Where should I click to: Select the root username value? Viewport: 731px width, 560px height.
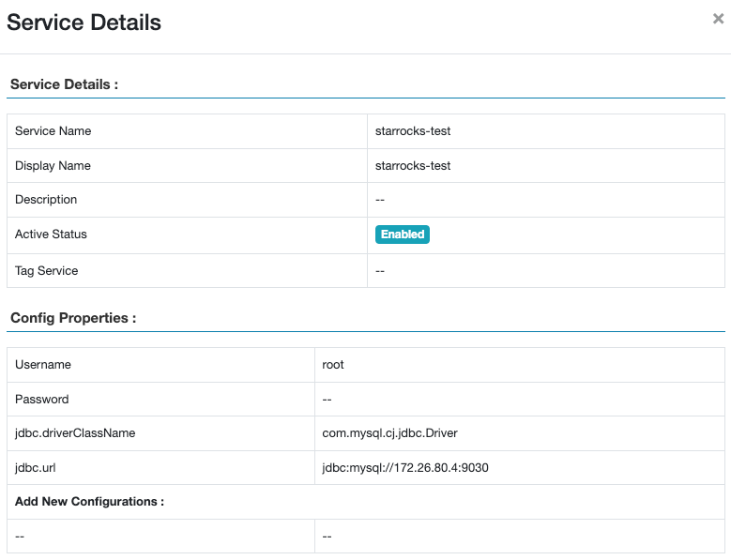coord(333,365)
